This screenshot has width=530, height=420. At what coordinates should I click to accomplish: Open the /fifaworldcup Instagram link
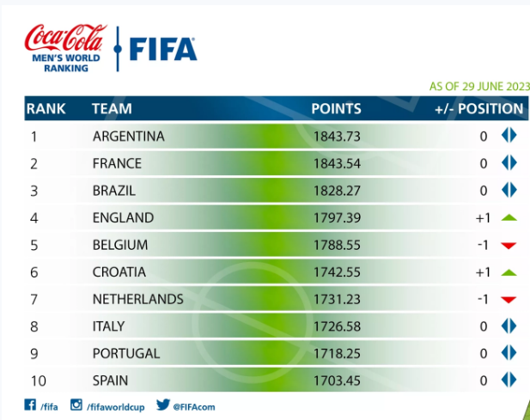[117, 405]
